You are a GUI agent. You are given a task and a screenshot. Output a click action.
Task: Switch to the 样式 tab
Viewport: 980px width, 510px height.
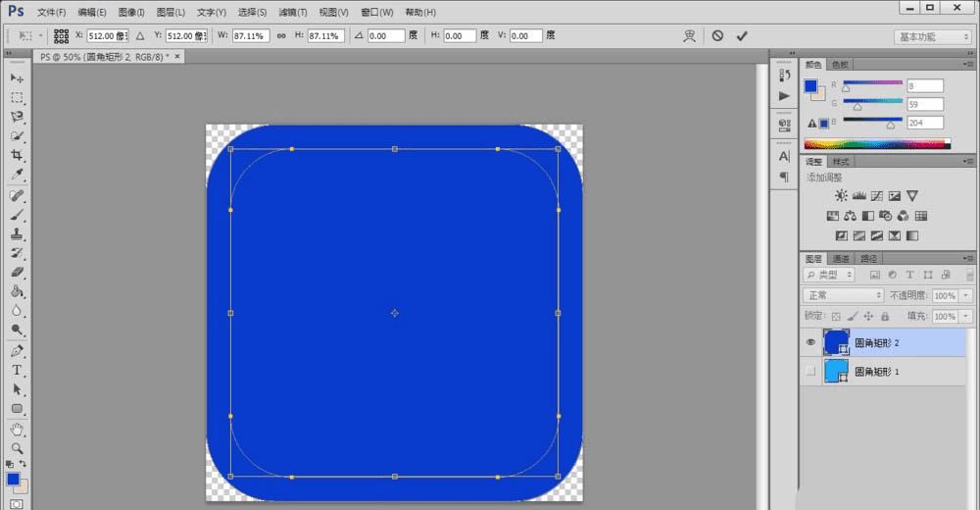(x=841, y=162)
